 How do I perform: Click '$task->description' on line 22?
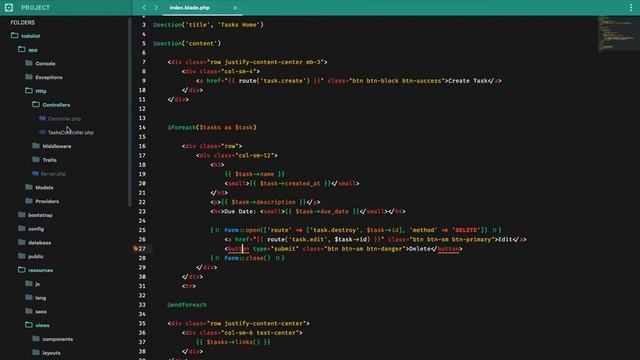pyautogui.click(x=263, y=202)
